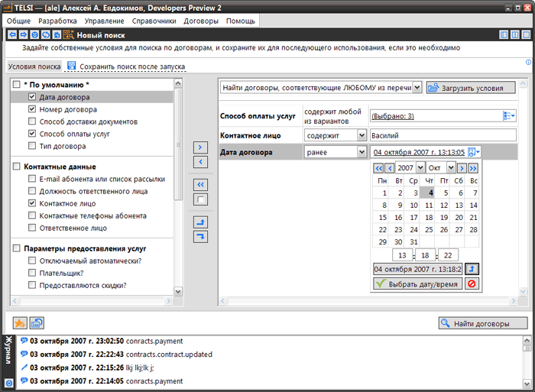Open the Справочники menu
Image resolution: width=535 pixels, height=392 pixels.
point(154,21)
